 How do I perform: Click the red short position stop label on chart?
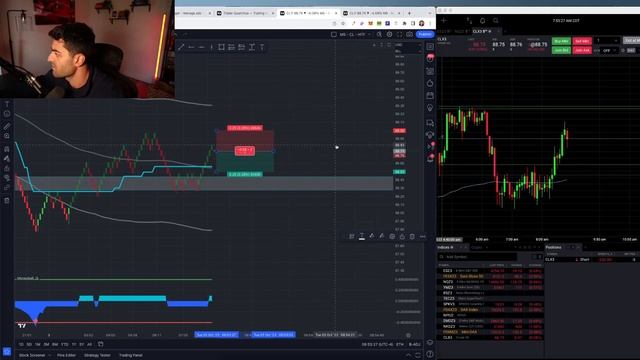click(245, 128)
